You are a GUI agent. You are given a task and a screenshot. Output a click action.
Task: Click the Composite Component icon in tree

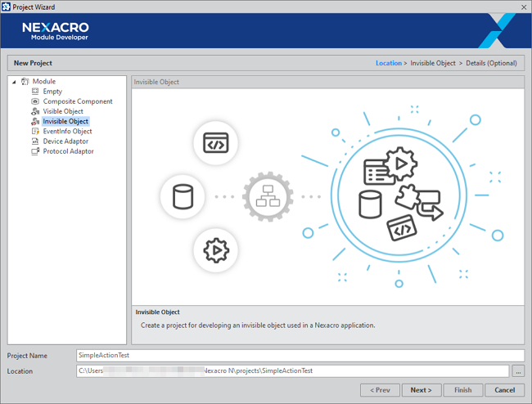tap(35, 101)
